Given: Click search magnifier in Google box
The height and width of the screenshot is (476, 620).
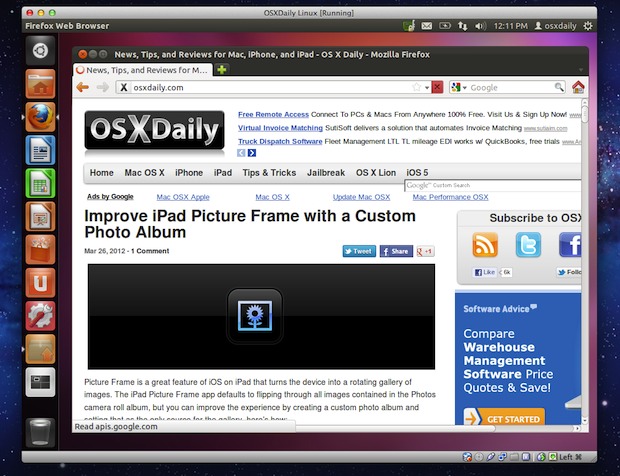Looking at the screenshot, I should pyautogui.click(x=559, y=87).
